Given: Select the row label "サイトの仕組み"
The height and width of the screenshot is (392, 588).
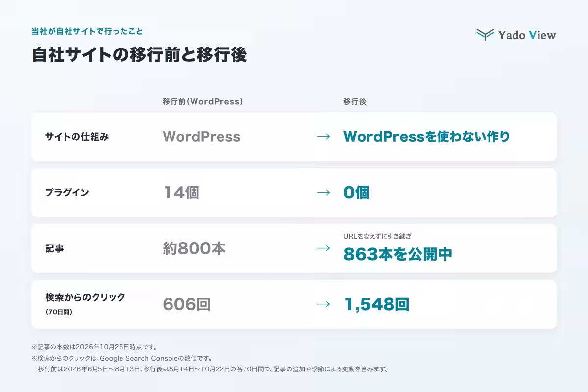Looking at the screenshot, I should 77,137.
